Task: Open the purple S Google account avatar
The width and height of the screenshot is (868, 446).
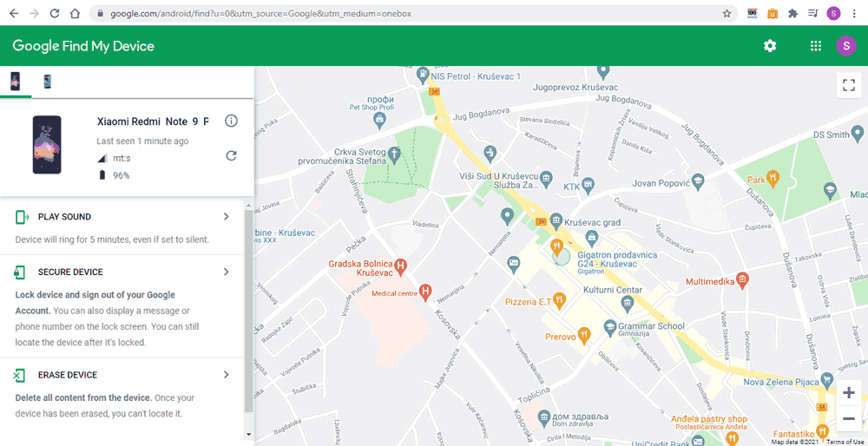Action: tap(845, 46)
